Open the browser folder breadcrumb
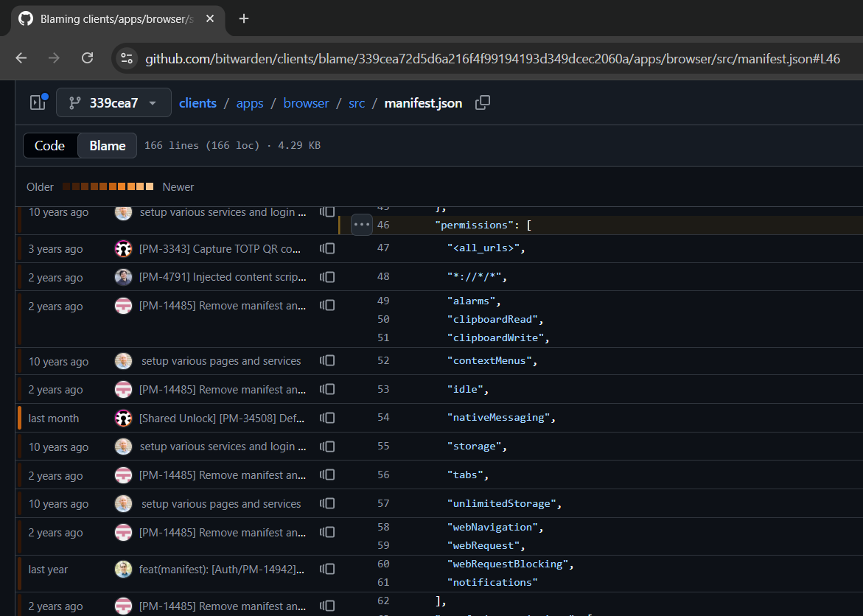The width and height of the screenshot is (863, 616). (306, 103)
